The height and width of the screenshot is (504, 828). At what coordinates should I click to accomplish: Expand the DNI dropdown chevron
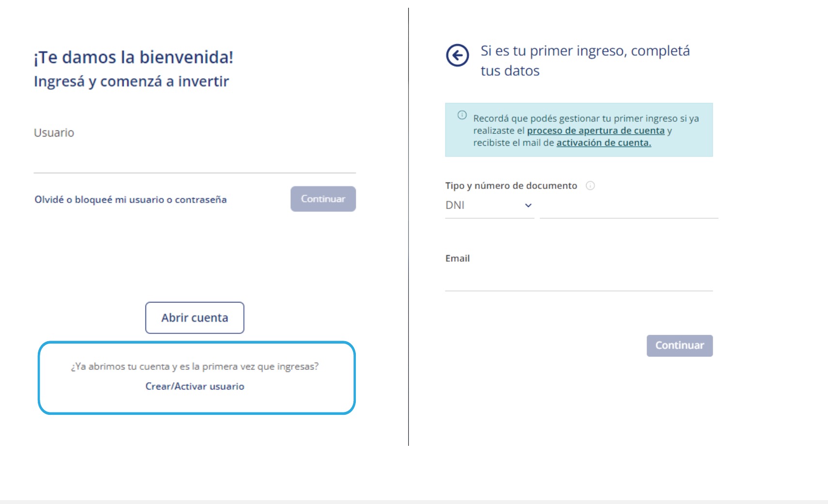click(528, 205)
